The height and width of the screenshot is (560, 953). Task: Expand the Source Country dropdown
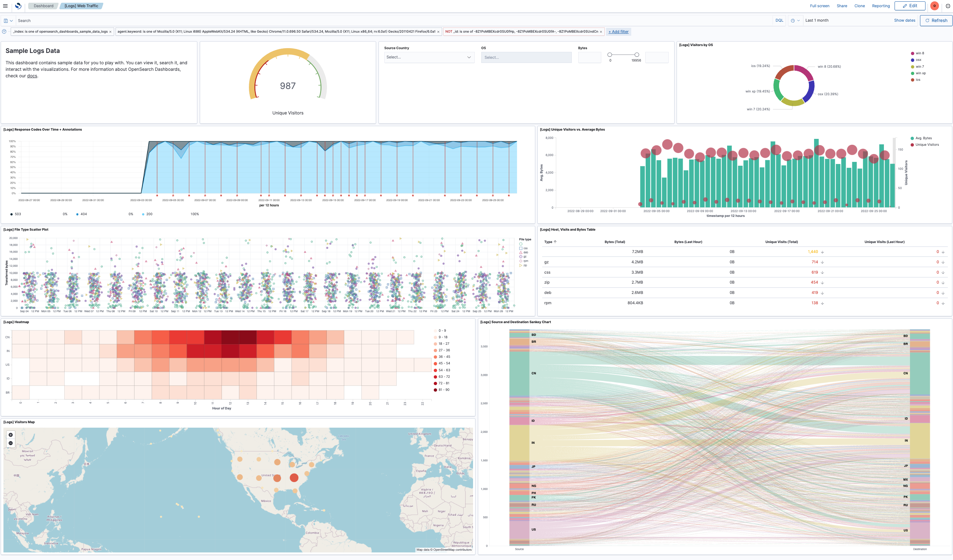(429, 57)
